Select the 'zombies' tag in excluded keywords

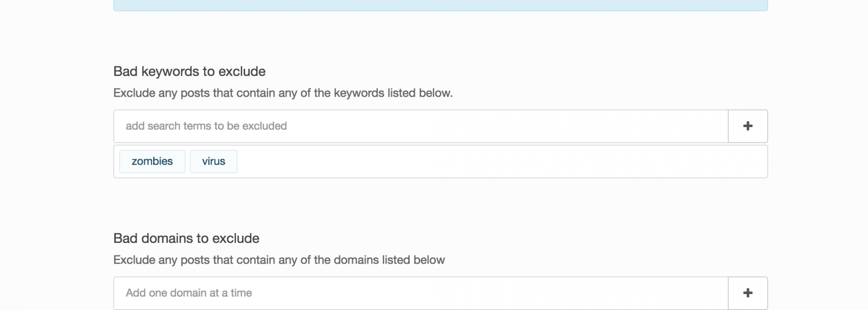click(152, 161)
